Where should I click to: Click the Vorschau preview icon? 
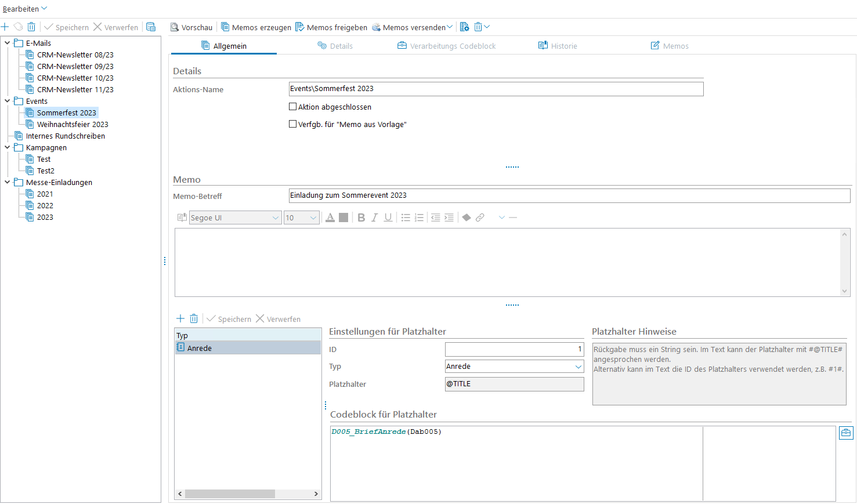tap(175, 27)
